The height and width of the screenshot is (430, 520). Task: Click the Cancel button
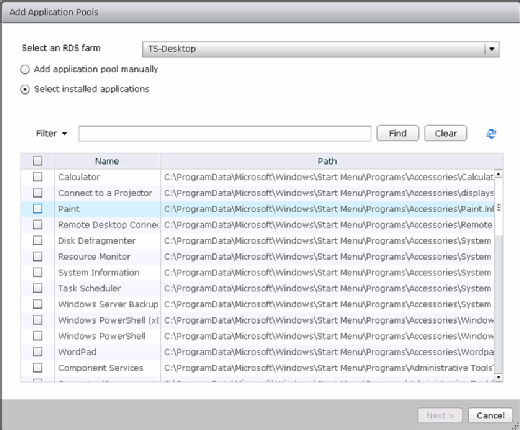pyautogui.click(x=490, y=416)
